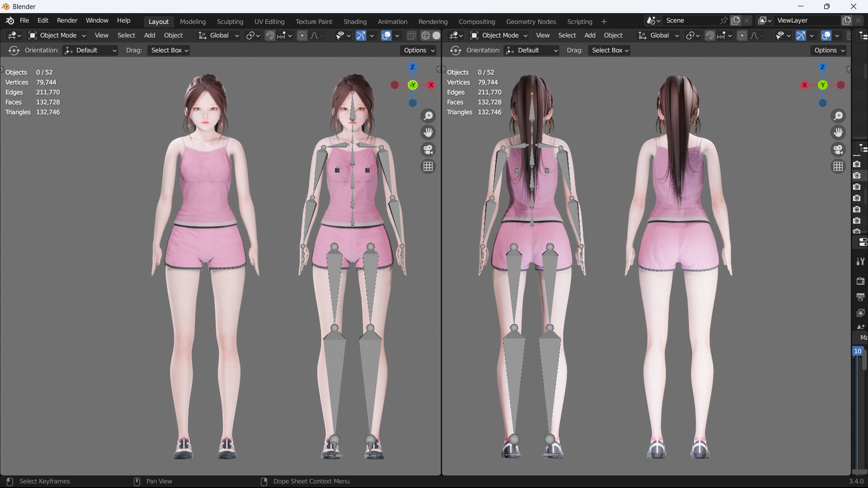Viewport: 868px width, 488px height.
Task: Open Object Mode dropdown in left viewport
Action: coord(57,35)
